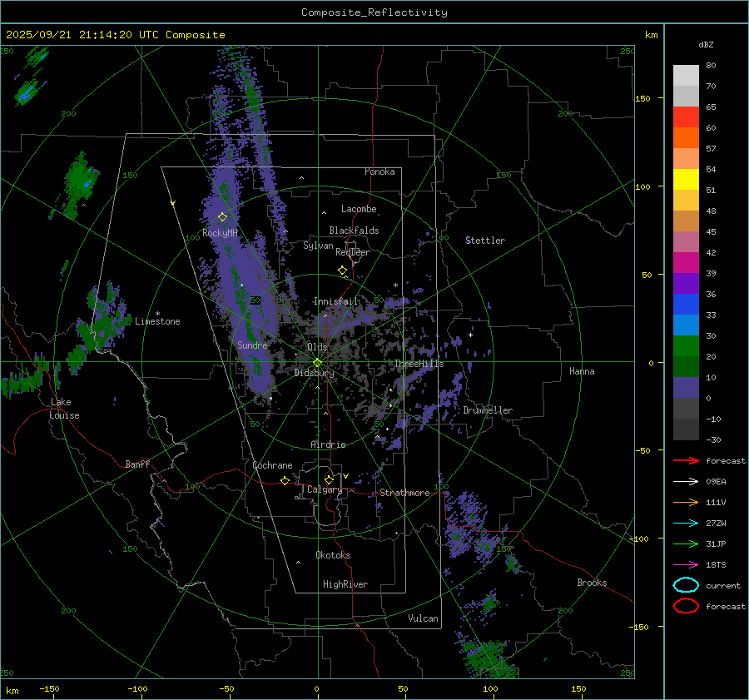Click the cyan current ellipse icon
Image resolution: width=749 pixels, height=700 pixels.
pos(686,585)
